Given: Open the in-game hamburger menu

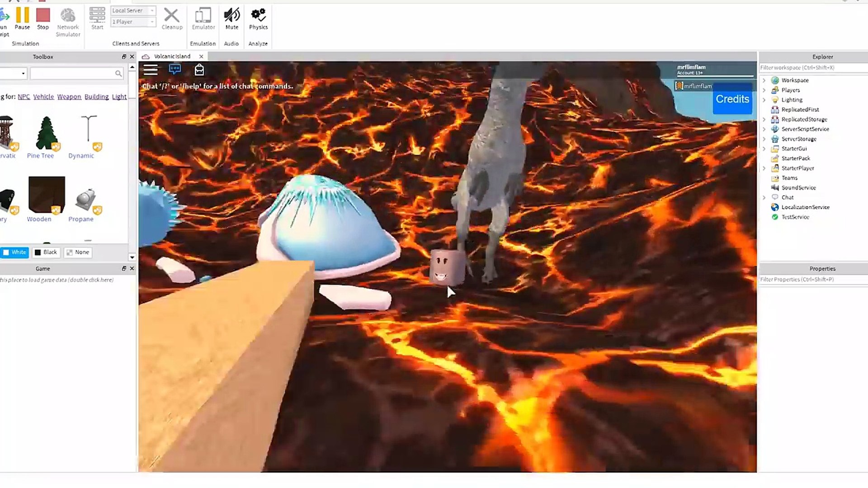Looking at the screenshot, I should pyautogui.click(x=151, y=70).
